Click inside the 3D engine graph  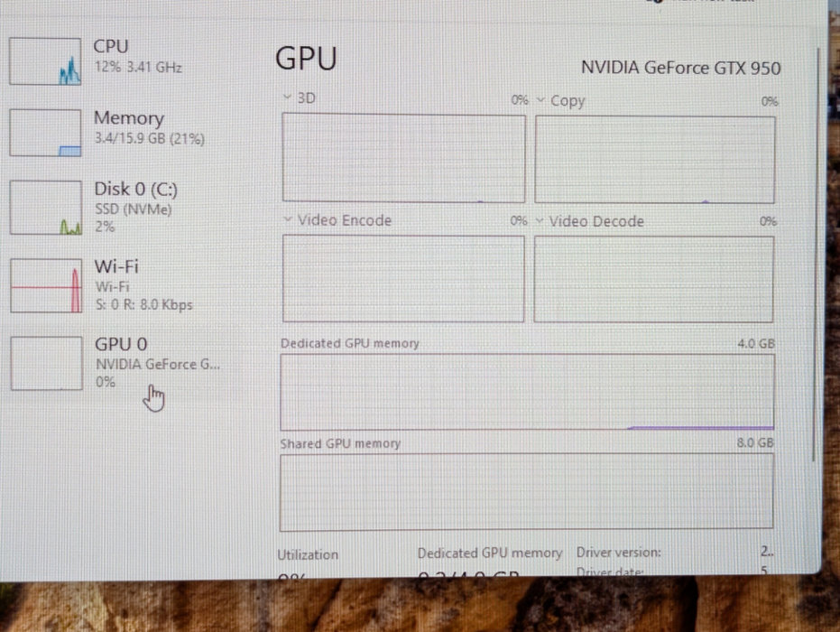coord(403,158)
